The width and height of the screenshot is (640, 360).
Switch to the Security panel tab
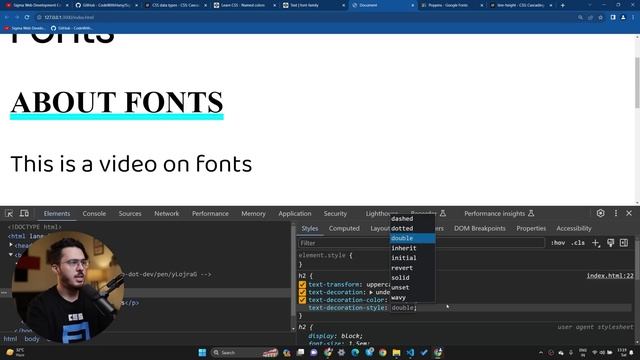click(x=335, y=213)
